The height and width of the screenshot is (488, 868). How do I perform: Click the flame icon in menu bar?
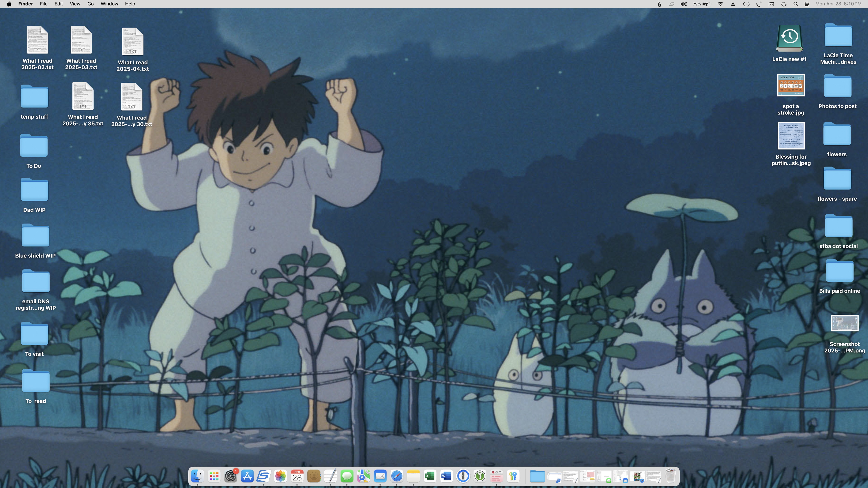pyautogui.click(x=659, y=4)
